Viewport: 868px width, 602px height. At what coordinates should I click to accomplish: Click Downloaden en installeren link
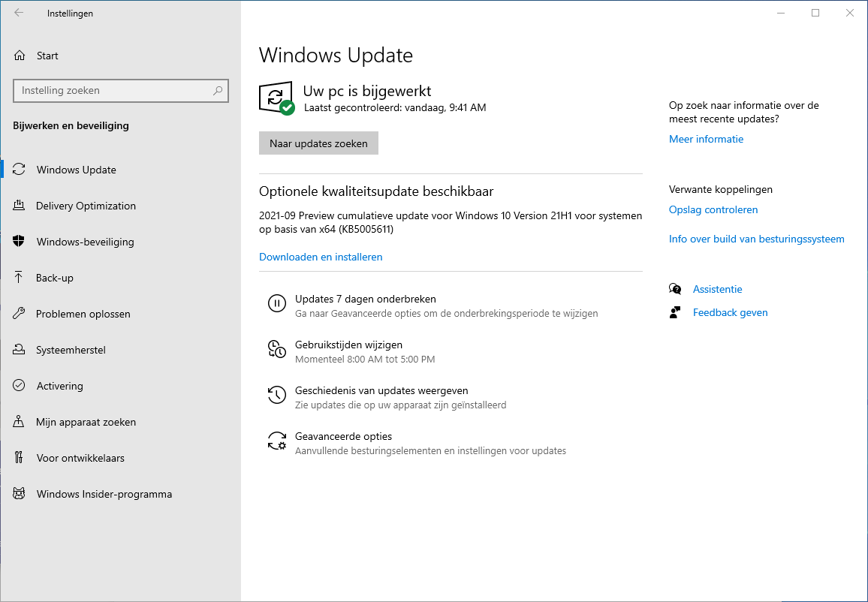[x=321, y=257]
